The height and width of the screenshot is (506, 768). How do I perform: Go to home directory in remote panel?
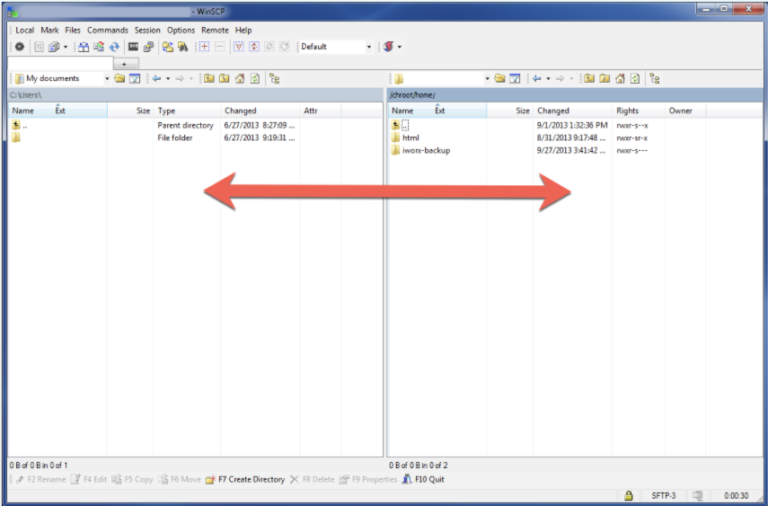[620, 78]
